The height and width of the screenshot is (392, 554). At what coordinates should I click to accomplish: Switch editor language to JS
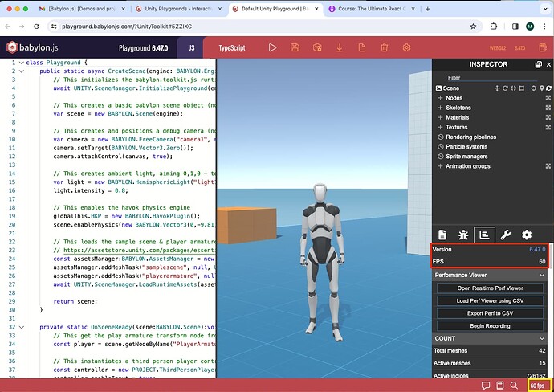click(193, 48)
